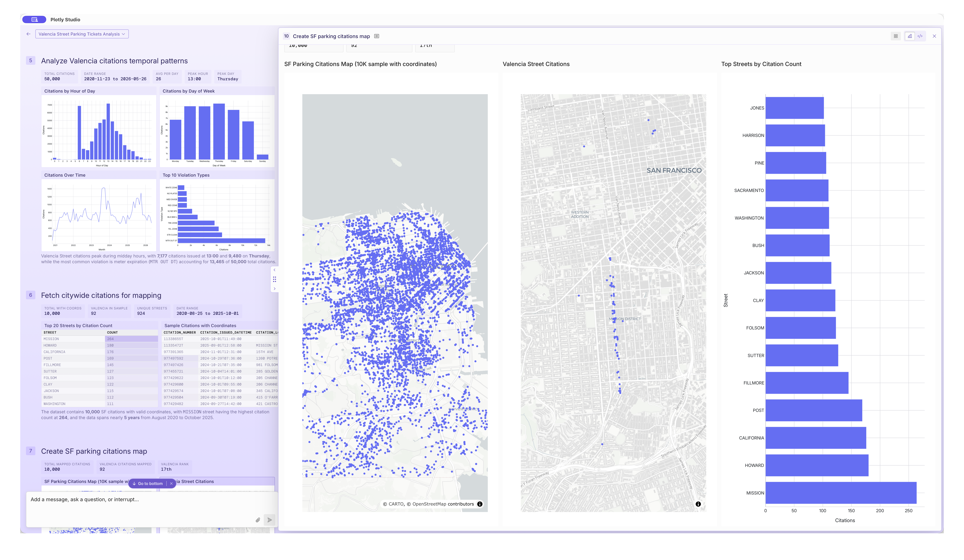Click the PEAK DAY Thursday stat card
964x560 pixels.
(228, 76)
